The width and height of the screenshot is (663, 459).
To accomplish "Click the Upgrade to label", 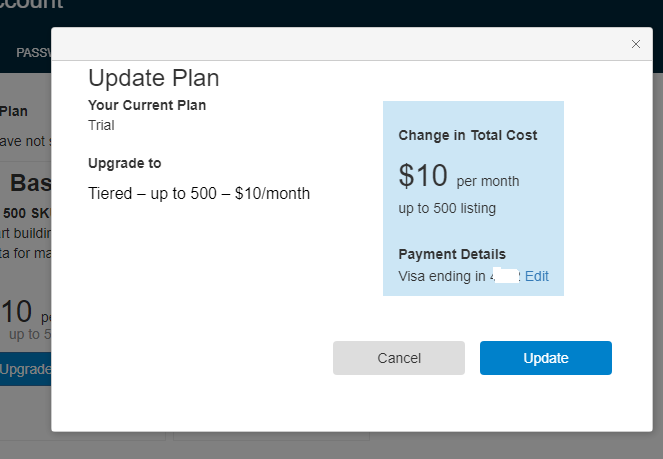I will (125, 163).
